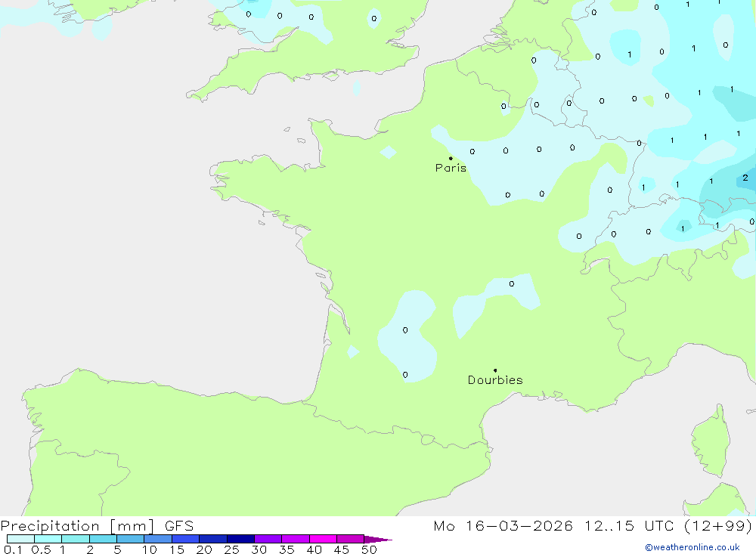Screen dimensions: 756x554
Task: Pick the legend swatch between 15 and 20
Action: point(186,539)
